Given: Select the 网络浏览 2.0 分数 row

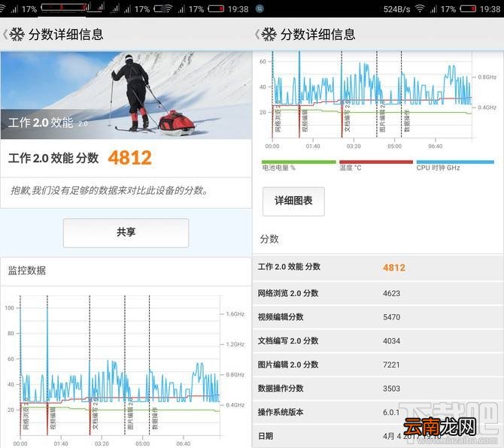Looking at the screenshot, I should coord(378,293).
